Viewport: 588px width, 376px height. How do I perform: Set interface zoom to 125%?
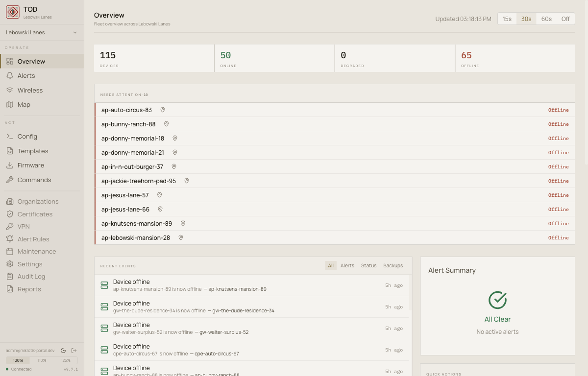[x=66, y=360]
